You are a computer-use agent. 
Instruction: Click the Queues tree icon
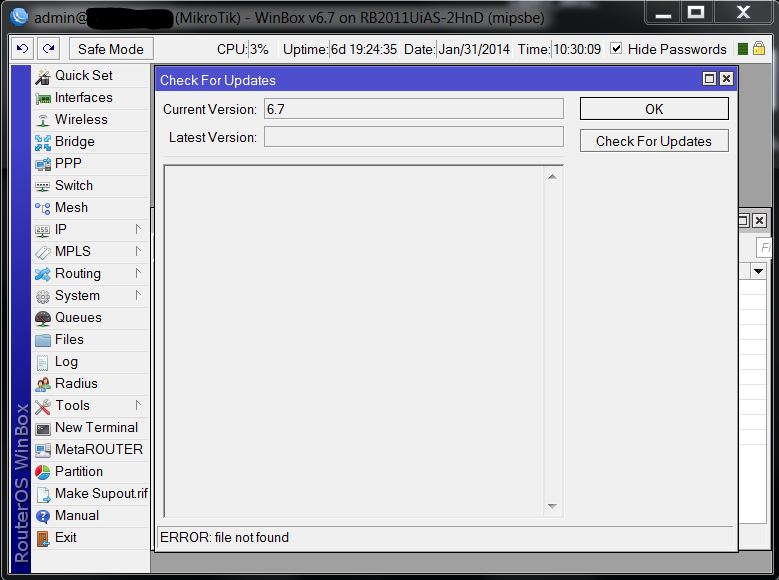coord(43,318)
